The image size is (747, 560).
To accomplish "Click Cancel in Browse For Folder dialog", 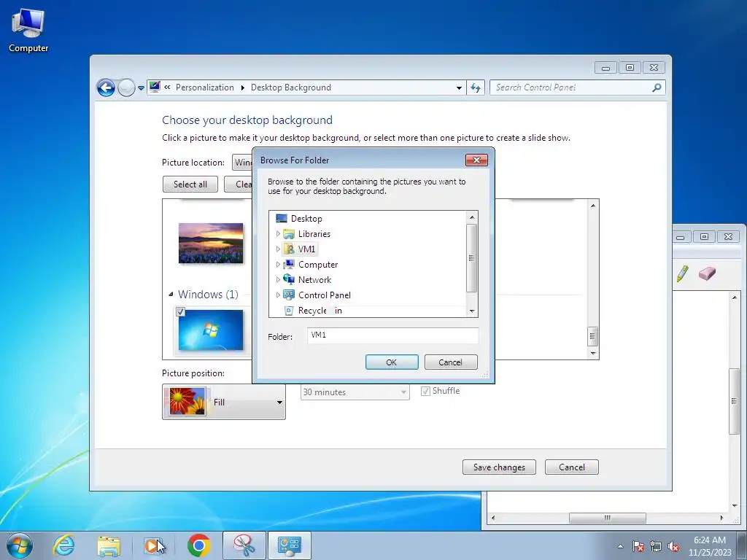I will coord(451,362).
